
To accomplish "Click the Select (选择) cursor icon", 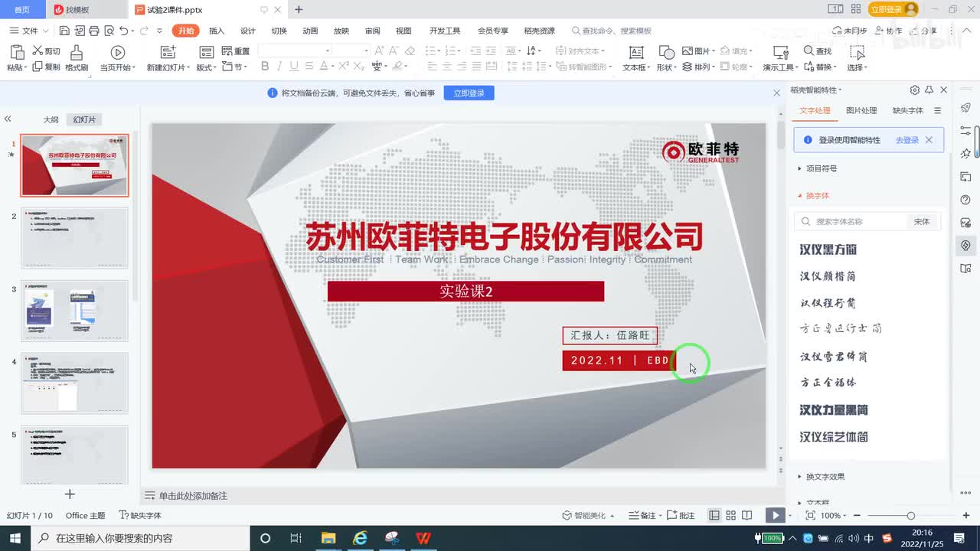I will pos(857,52).
